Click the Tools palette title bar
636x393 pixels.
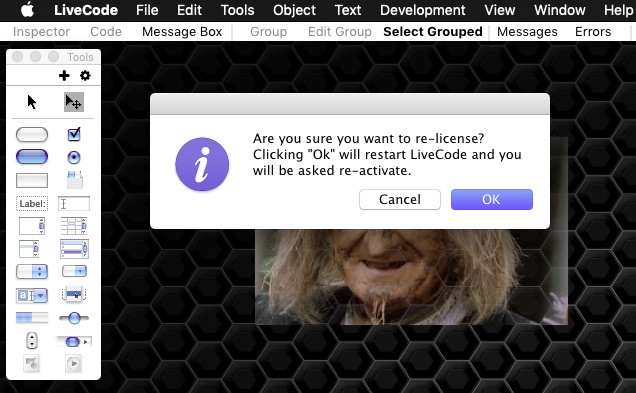54,57
